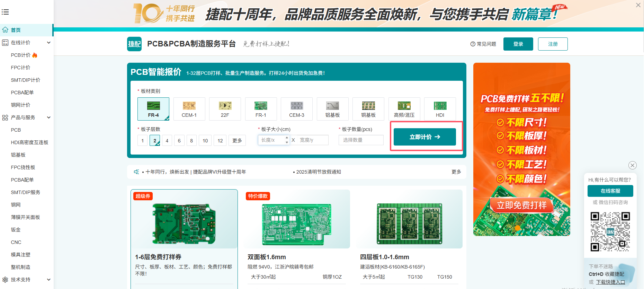This screenshot has height=289, width=644.
Task: Open FPC挠性板 in the sidebar menu
Action: tap(23, 167)
